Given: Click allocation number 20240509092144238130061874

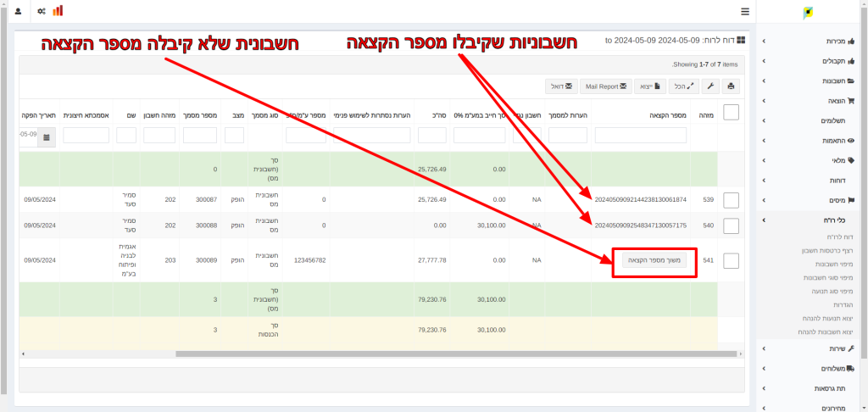Looking at the screenshot, I should pos(641,200).
